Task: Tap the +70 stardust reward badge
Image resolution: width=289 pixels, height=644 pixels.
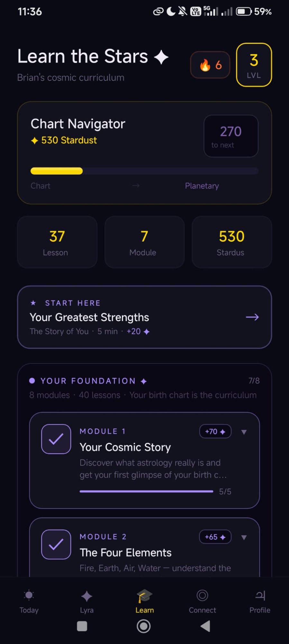Action: 215,431
